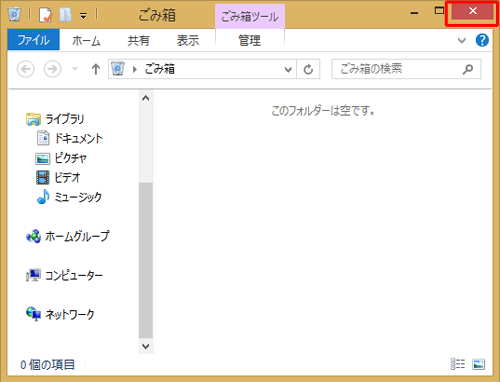The image size is (500, 382).
Task: Open the Customize Quick Access Toolbar dropdown
Action: 83,16
